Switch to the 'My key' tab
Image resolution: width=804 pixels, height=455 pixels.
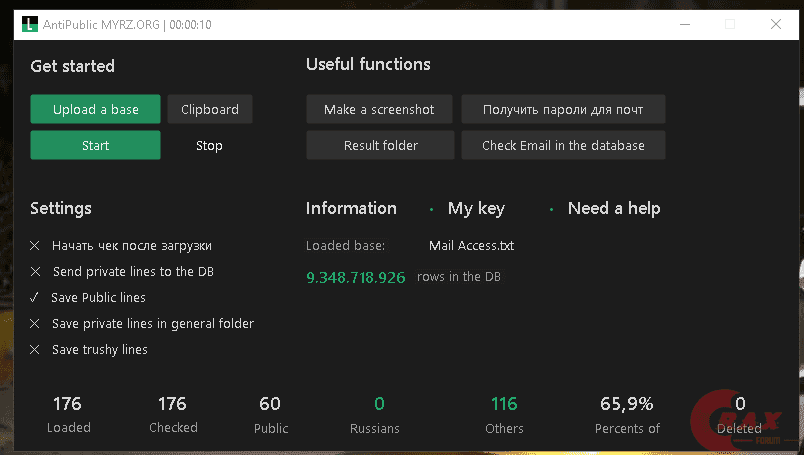[476, 209]
